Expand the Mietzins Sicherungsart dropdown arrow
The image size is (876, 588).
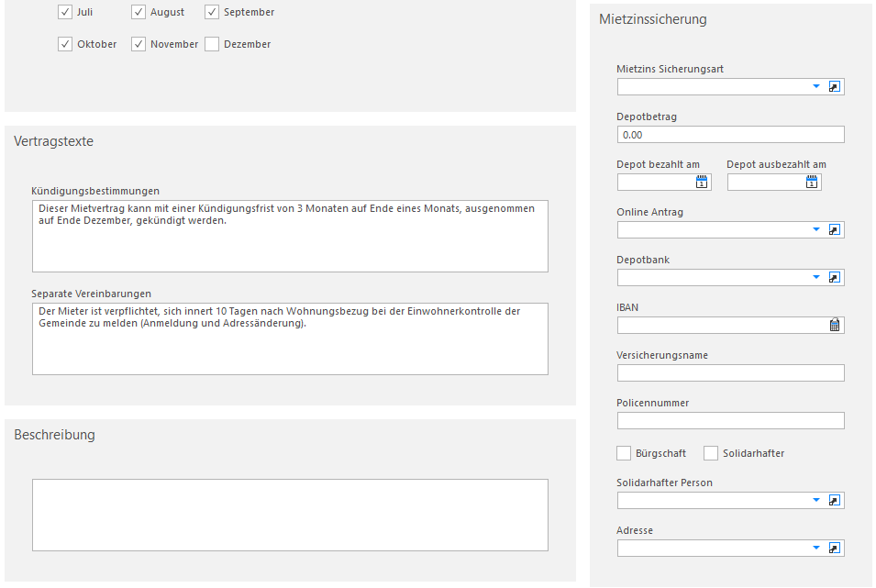pos(816,86)
